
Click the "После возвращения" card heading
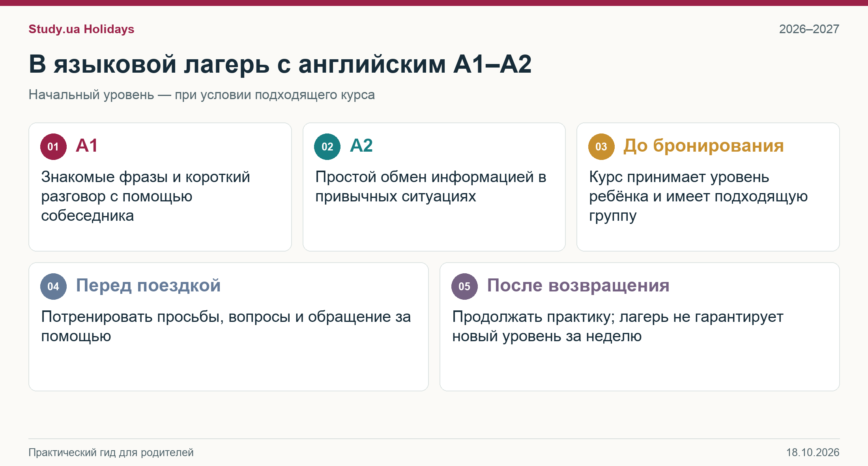[x=578, y=286]
